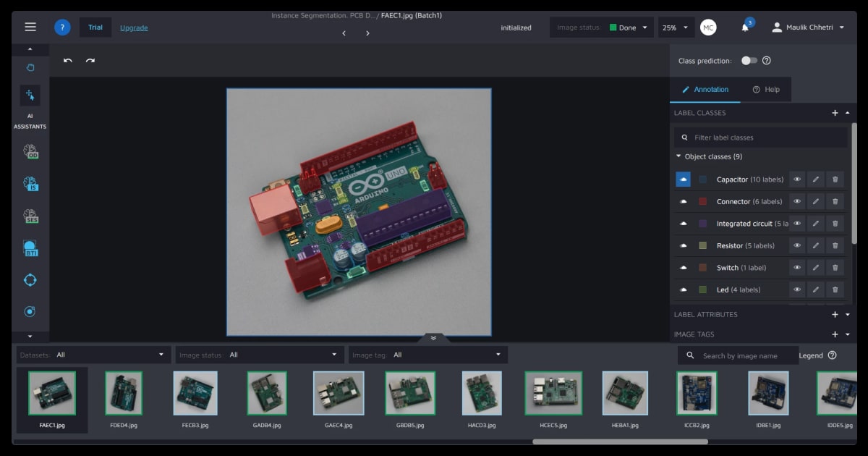Click the blue help question mark icon

tap(62, 28)
